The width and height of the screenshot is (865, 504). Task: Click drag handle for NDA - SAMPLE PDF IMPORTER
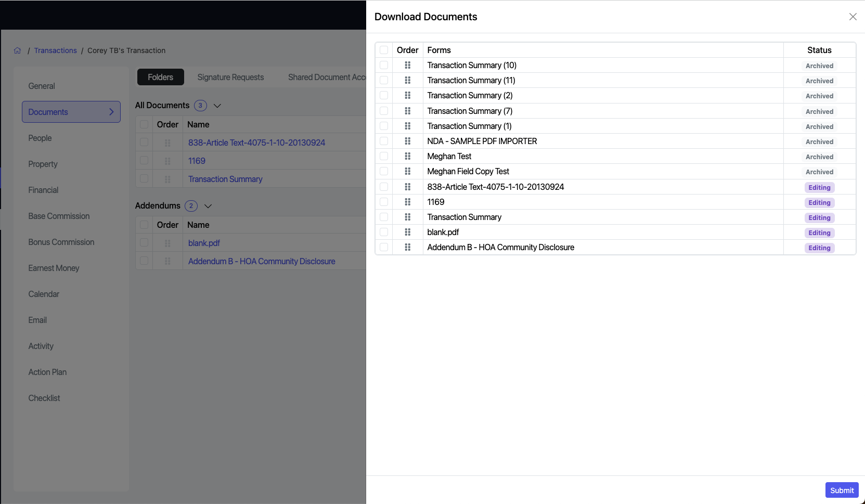[x=408, y=141]
